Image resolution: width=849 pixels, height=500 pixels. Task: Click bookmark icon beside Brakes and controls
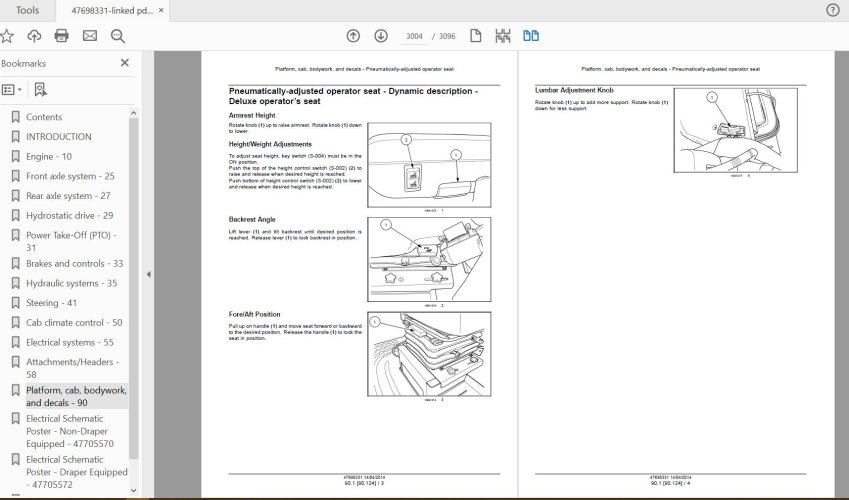click(16, 263)
